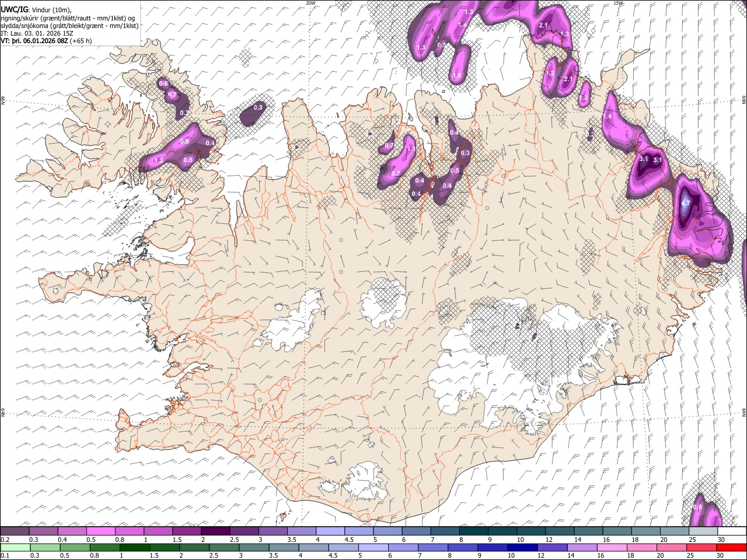
Task: Click the '(+65 h)' forecast offset text
Action: (x=81, y=41)
